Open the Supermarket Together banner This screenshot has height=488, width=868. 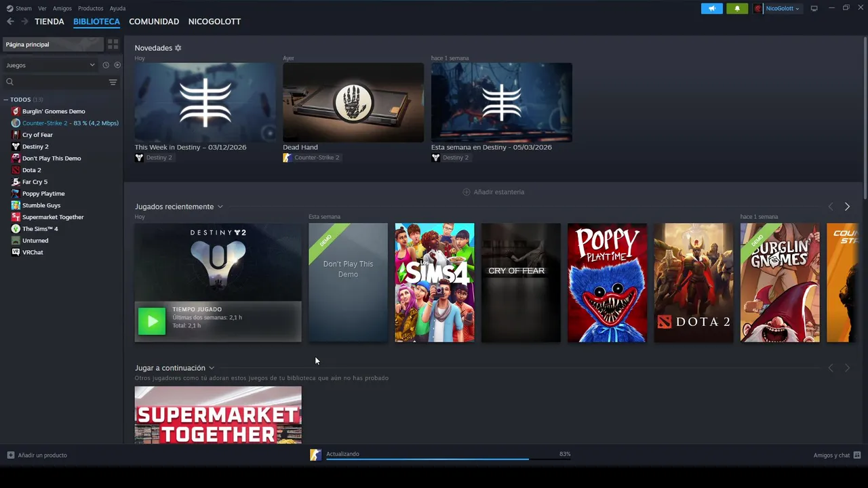[x=218, y=415]
